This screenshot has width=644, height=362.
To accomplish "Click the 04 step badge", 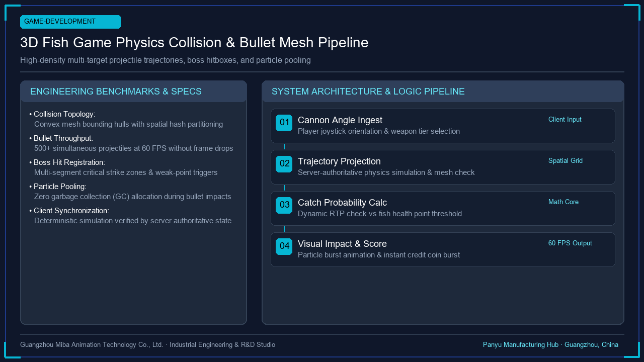I will pos(284,246).
